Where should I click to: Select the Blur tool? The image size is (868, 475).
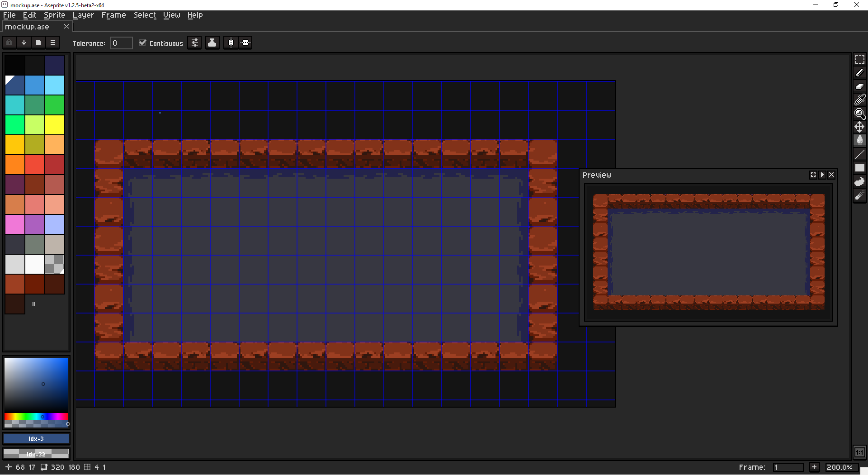click(x=859, y=195)
